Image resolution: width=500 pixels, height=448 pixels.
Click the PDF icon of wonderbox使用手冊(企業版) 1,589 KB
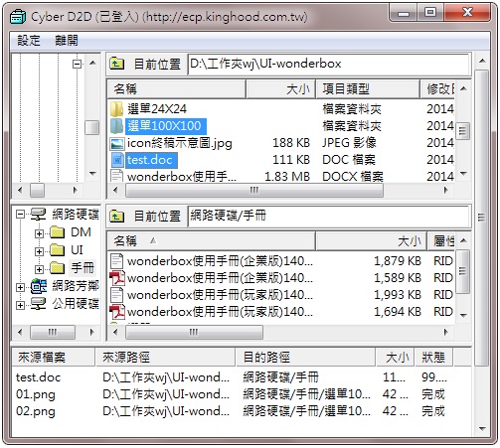click(117, 278)
